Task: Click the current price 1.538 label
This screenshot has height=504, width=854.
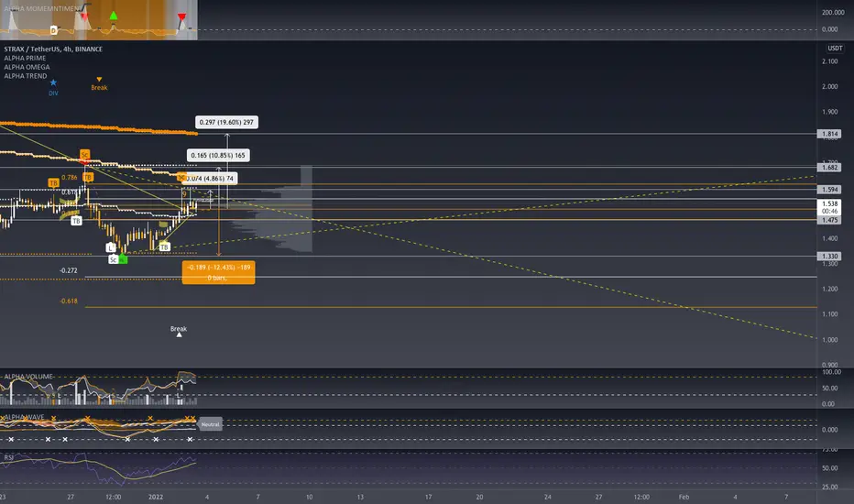Action: 829,207
